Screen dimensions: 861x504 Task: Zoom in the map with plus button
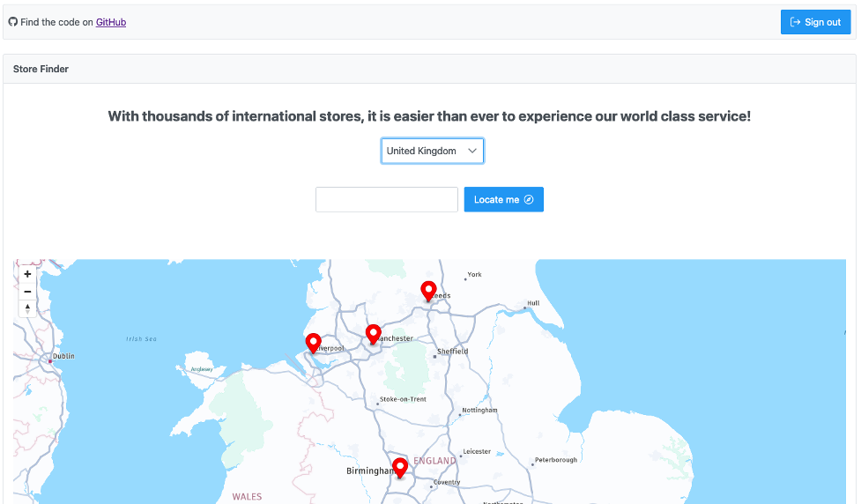pos(27,274)
